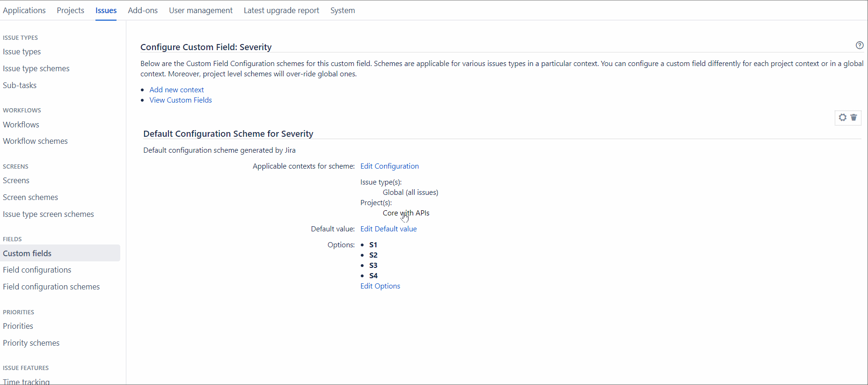View the Latest upgrade report
This screenshot has width=868, height=385.
click(x=281, y=10)
